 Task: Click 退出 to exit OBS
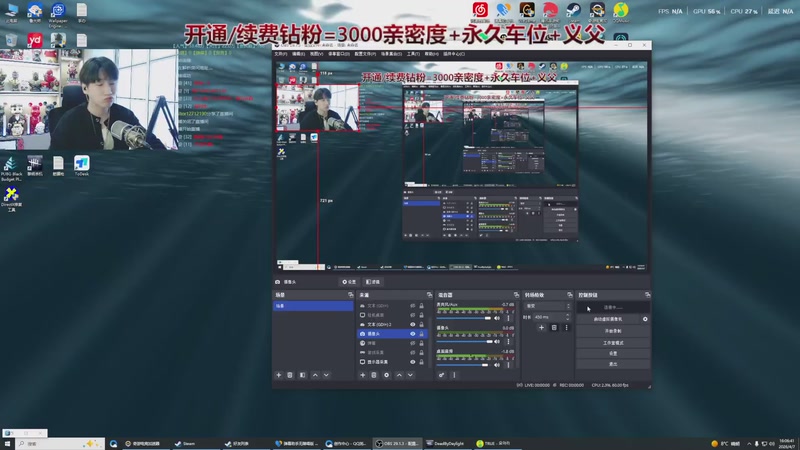[613, 364]
